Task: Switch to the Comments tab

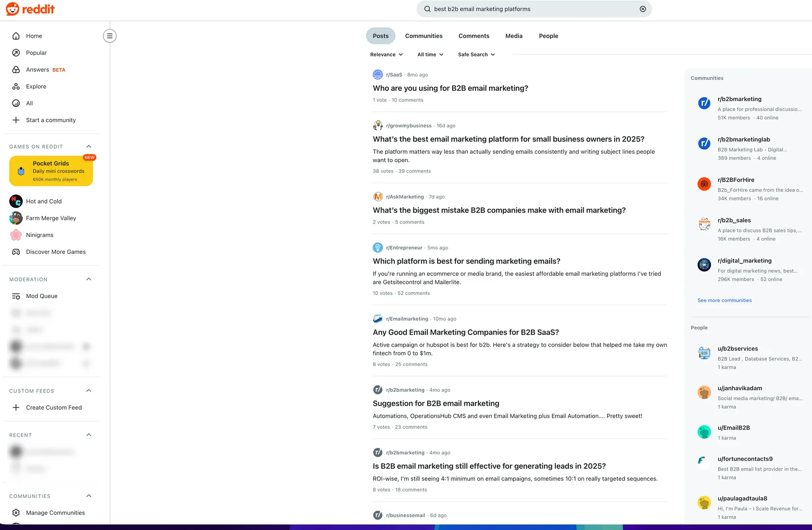Action: [x=474, y=36]
